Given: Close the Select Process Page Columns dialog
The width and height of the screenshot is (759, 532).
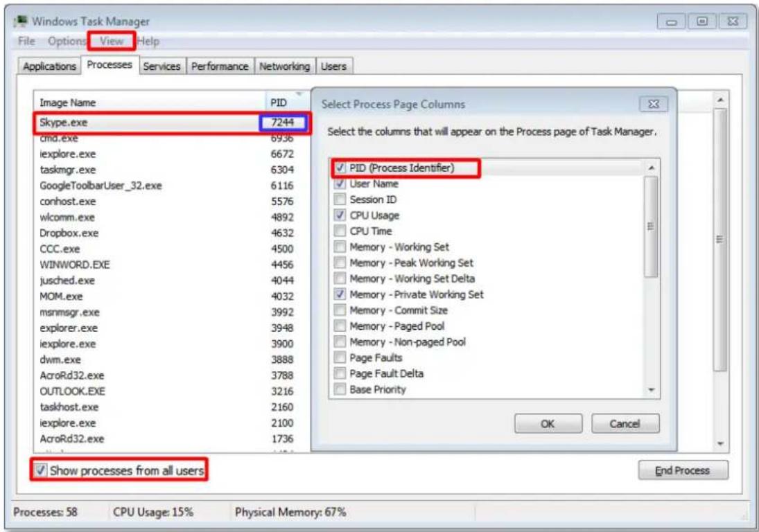Looking at the screenshot, I should pos(654,104).
